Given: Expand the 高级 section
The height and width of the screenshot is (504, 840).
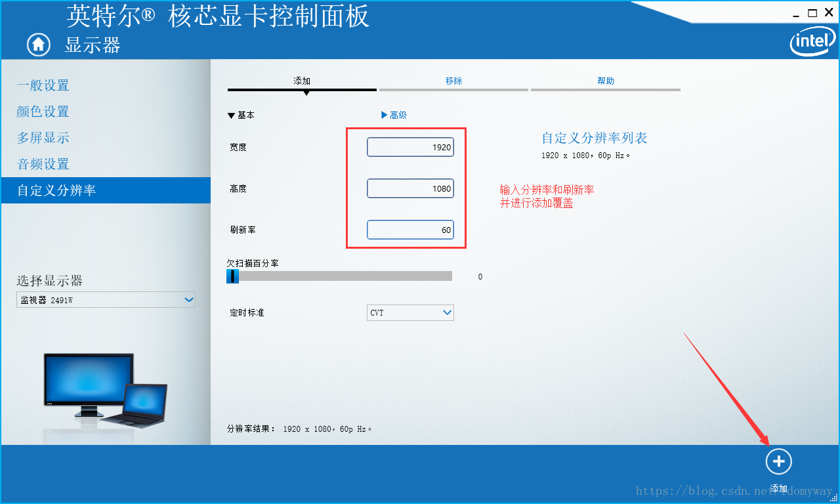Looking at the screenshot, I should click(x=394, y=115).
